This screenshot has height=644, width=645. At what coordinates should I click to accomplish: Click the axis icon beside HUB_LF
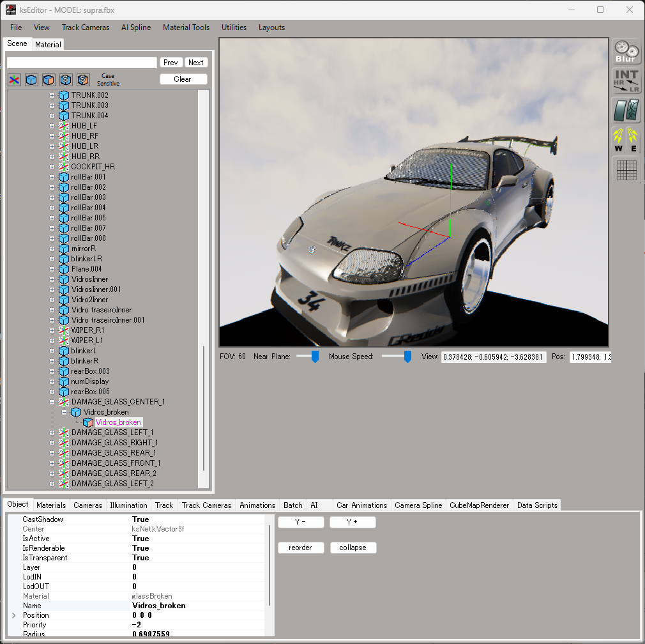63,126
